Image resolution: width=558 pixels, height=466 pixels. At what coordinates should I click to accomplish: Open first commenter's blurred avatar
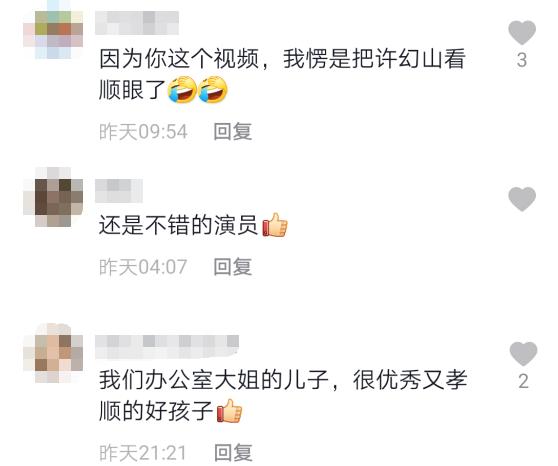point(53,35)
